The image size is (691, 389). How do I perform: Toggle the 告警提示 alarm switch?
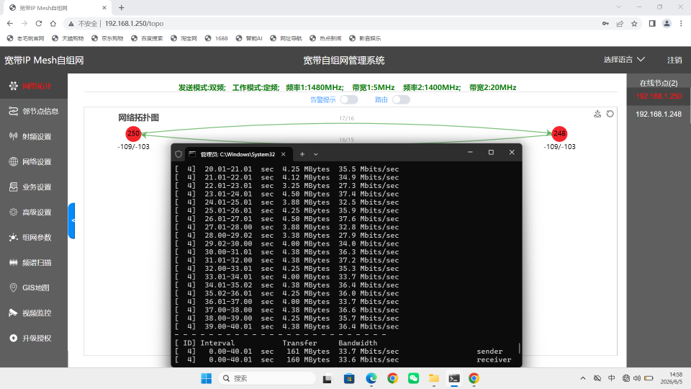point(349,100)
